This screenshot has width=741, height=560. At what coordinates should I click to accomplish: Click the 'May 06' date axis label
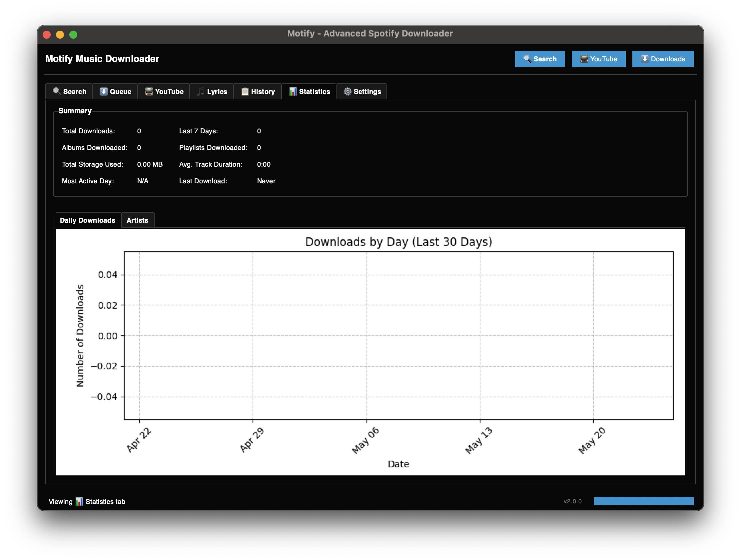click(x=366, y=440)
